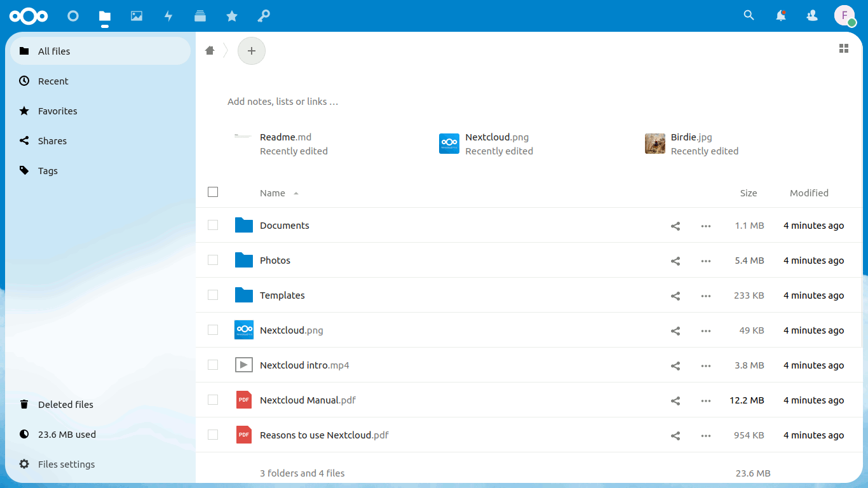868x488 pixels.
Task: Click the Dashboard circle icon in header
Action: (73, 16)
